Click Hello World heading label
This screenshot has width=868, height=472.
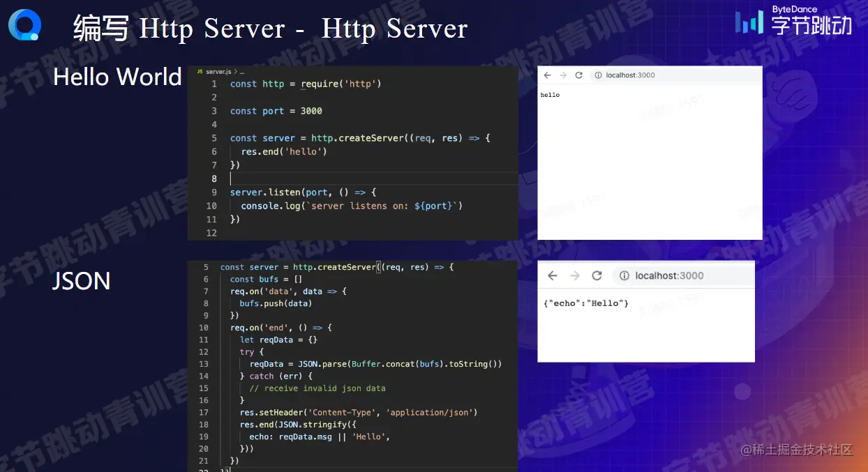coord(117,77)
